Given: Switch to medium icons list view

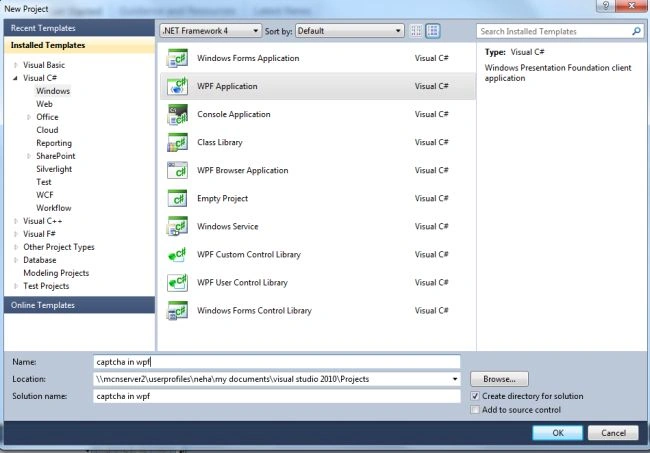Looking at the screenshot, I should pyautogui.click(x=432, y=31).
